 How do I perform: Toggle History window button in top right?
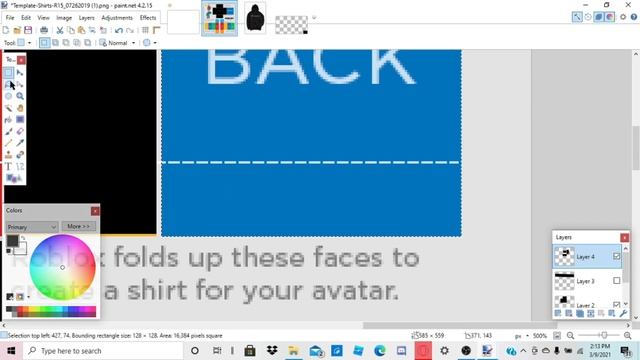tap(588, 17)
